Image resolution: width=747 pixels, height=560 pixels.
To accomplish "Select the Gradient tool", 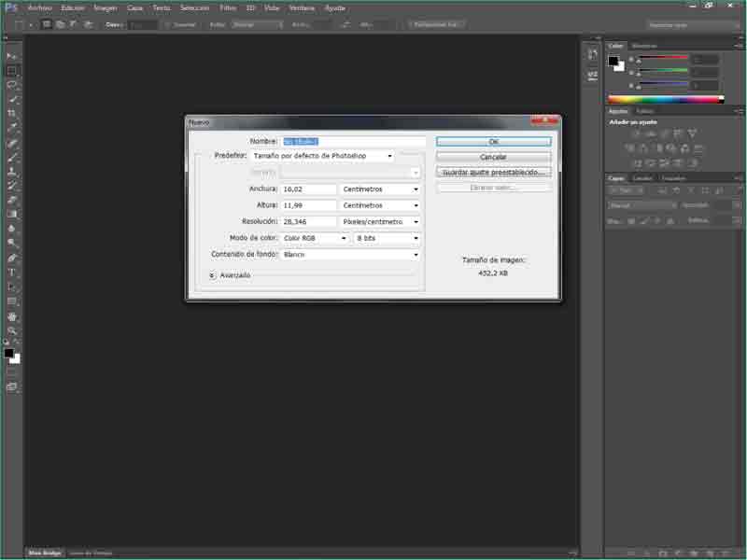I will pyautogui.click(x=12, y=214).
